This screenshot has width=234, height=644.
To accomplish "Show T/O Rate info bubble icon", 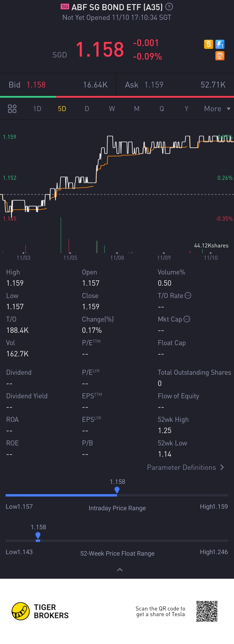I will 188,295.
